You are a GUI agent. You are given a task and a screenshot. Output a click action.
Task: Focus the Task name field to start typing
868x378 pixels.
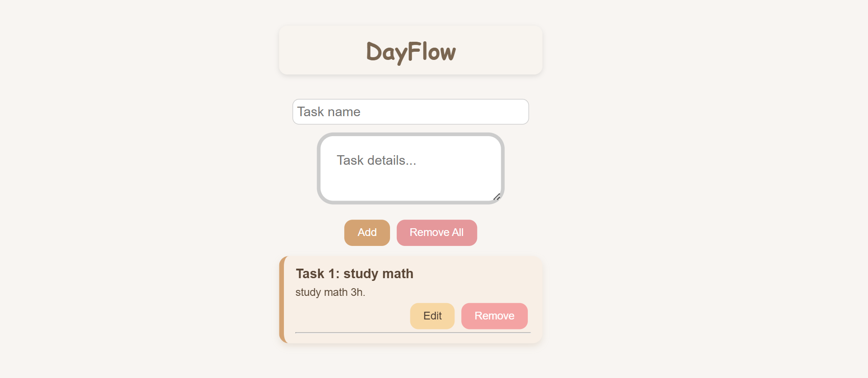pos(410,112)
